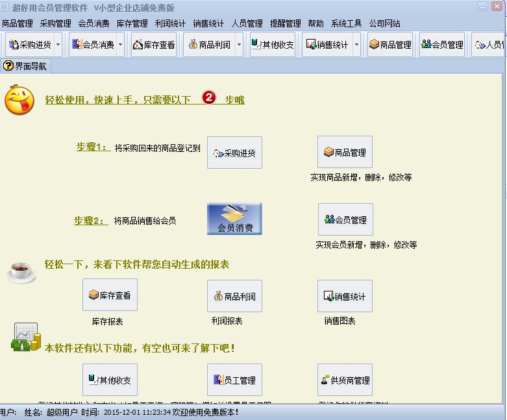
Task: Click the application system menu icon in title bar
Action: [4, 6]
